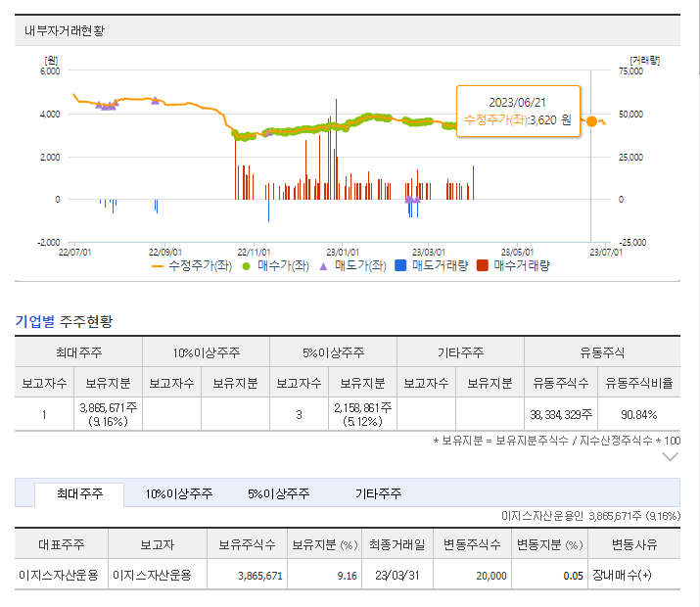
Task: Click the purple triangle legend marker
Action: [323, 266]
